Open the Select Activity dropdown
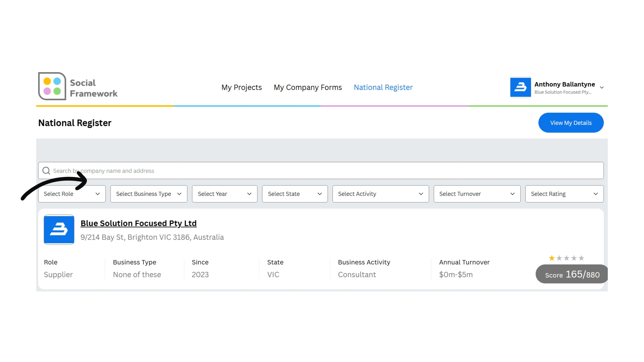644x362 pixels. [x=381, y=194]
